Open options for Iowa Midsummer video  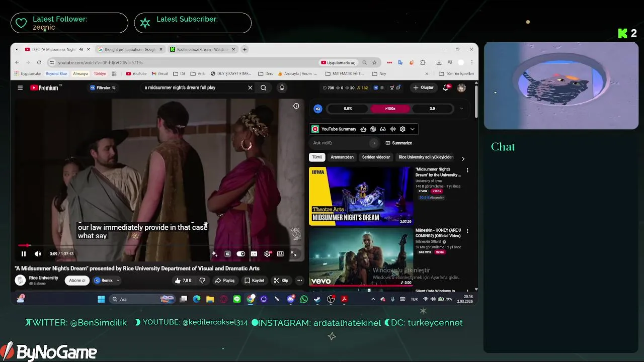click(x=467, y=170)
